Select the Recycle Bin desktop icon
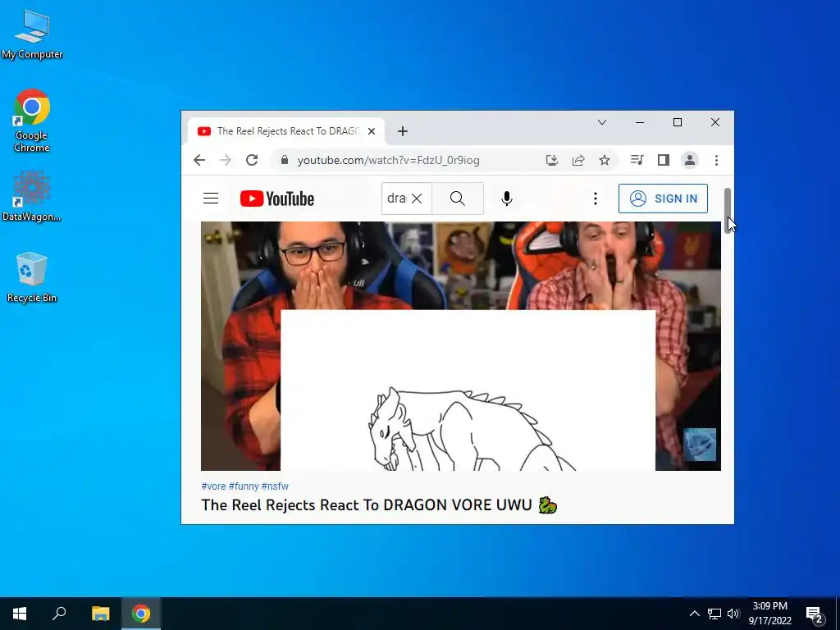 [x=32, y=277]
